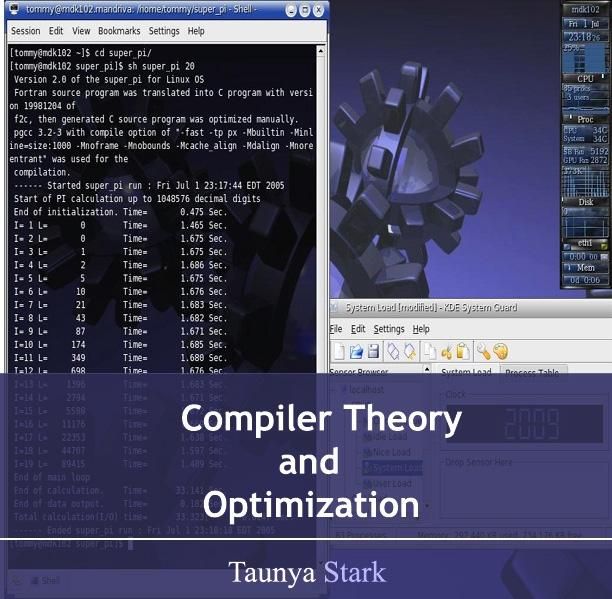The image size is (612, 599).
Task: Open the Help menu in the terminal window
Action: point(196,31)
